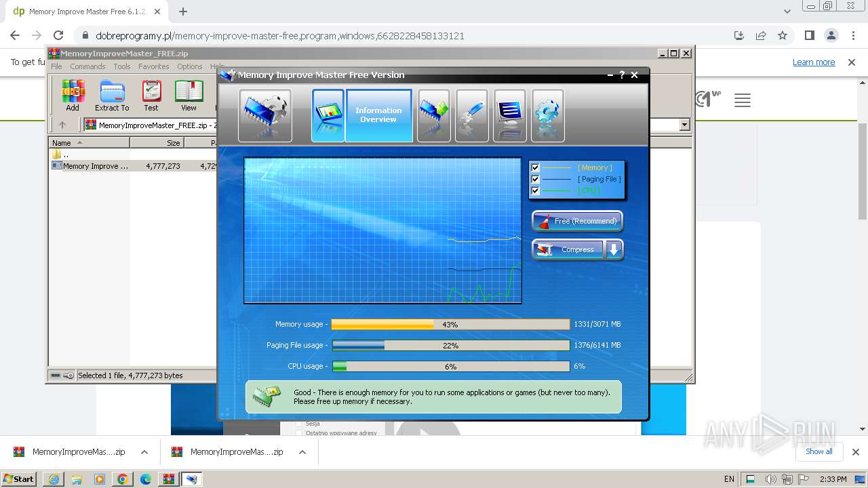Click the help question mark in Memory Improve Master
This screenshot has height=488, width=868.
(622, 75)
